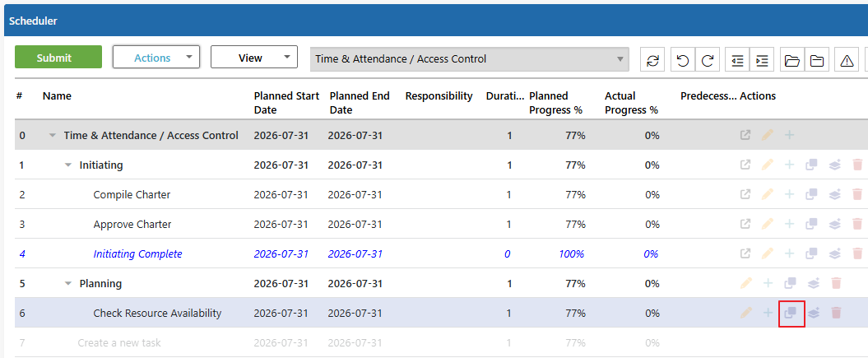Click the redo arrow icon
This screenshot has width=868, height=358.
(707, 59)
